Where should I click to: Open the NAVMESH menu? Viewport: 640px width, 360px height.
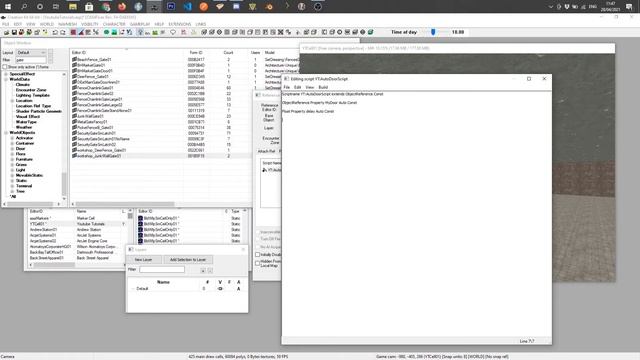(67, 24)
